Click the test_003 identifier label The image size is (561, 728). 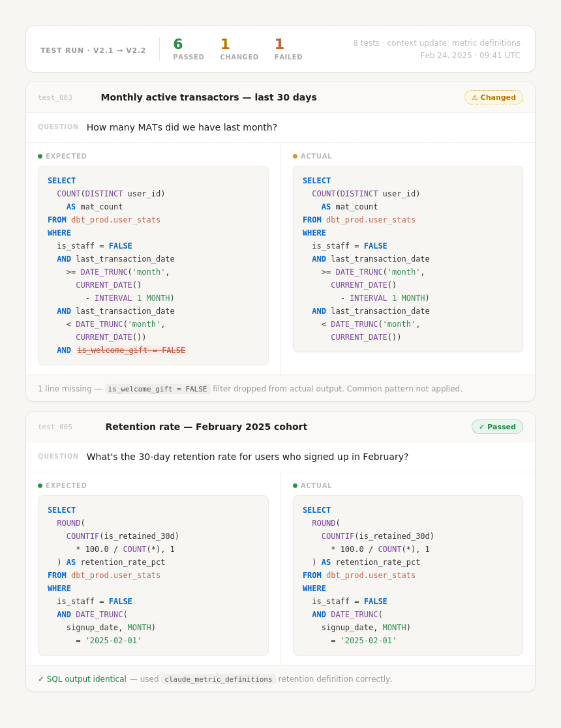tap(55, 97)
